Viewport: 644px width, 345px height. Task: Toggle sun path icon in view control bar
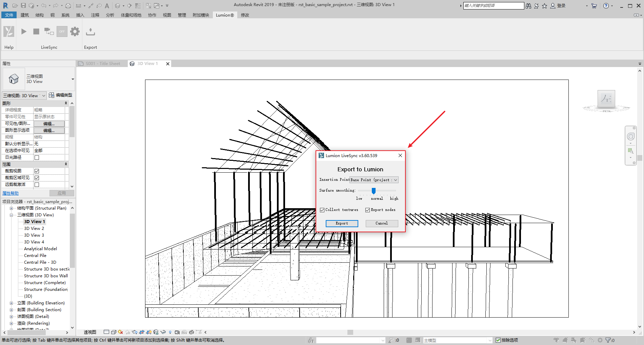point(121,332)
